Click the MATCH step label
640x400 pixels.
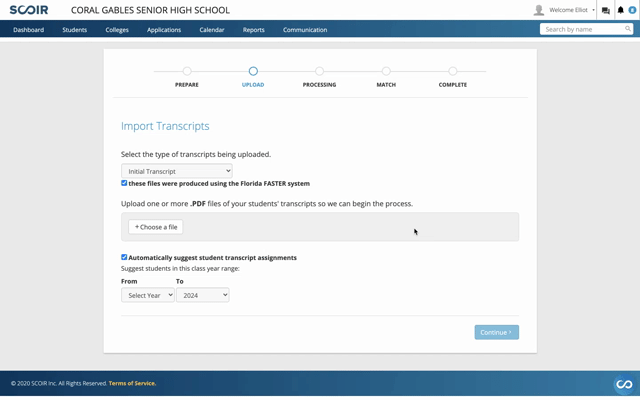(386, 84)
